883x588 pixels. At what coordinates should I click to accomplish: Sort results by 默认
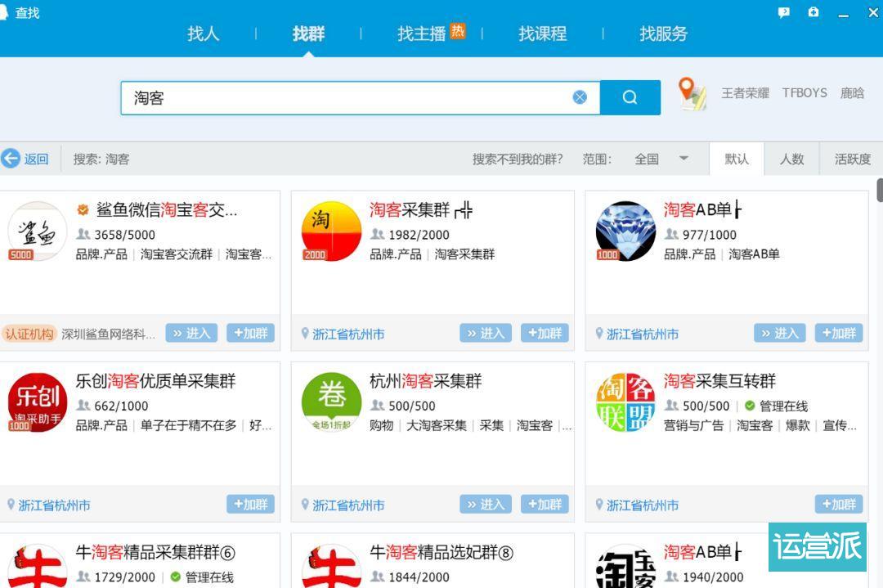point(737,159)
